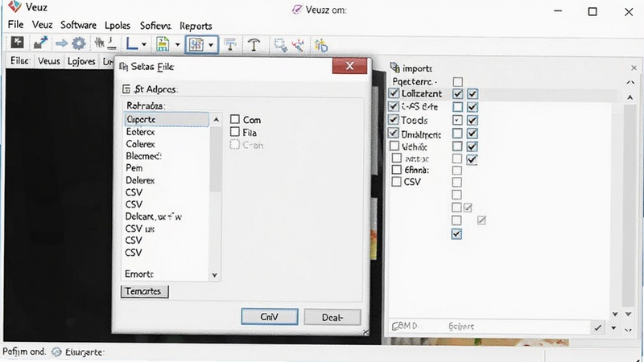
Task: Tick the Efinra checkbox in imports panel
Action: [x=396, y=170]
